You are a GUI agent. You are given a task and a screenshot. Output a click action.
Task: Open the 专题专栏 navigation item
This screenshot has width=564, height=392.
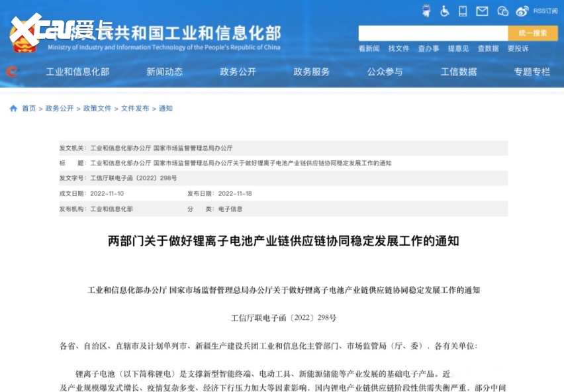[532, 72]
